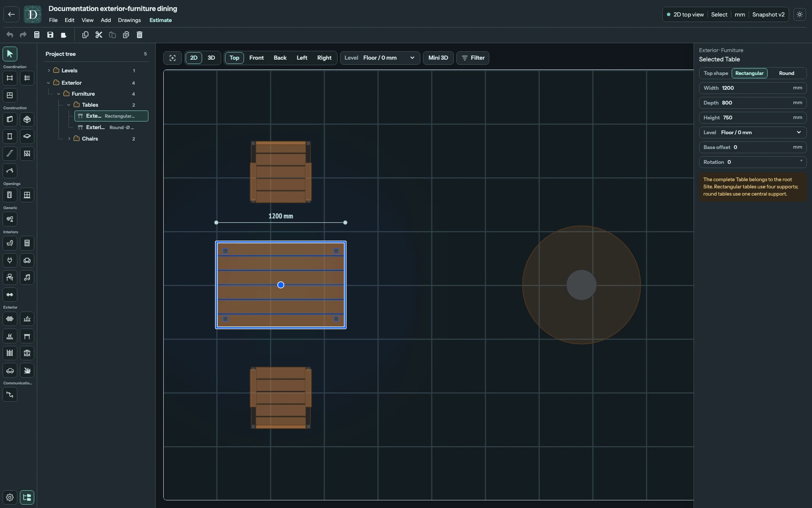Switch to the Front view tab
This screenshot has height=508, width=812.
[x=257, y=58]
